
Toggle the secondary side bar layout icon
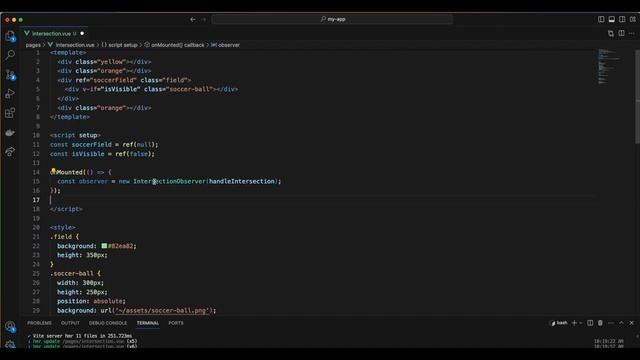[622, 19]
